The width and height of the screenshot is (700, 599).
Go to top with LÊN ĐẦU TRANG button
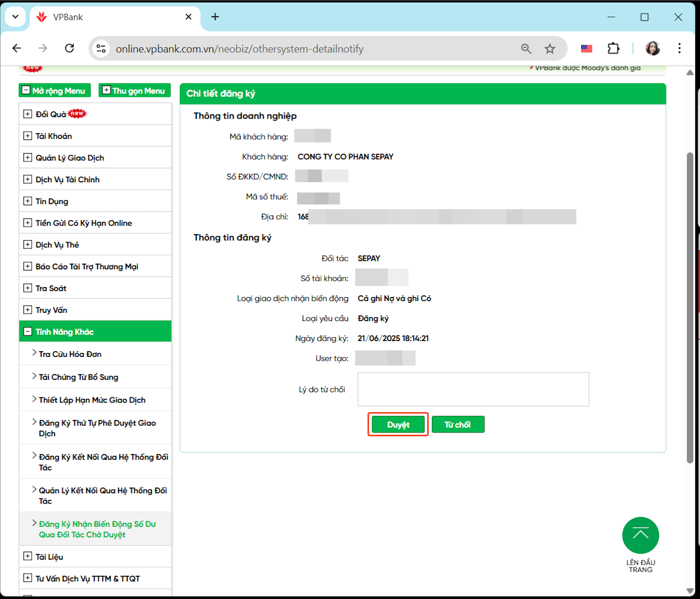[640, 535]
